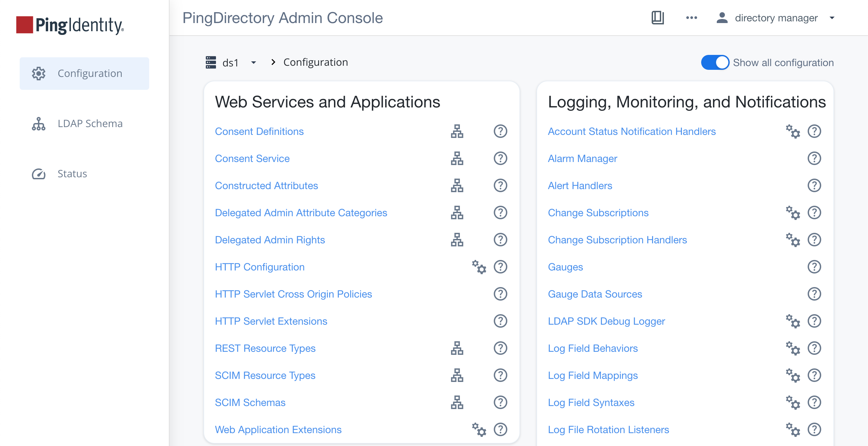The width and height of the screenshot is (868, 446).
Task: Click gears icon for Log Field Syntaxes
Action: point(793,403)
